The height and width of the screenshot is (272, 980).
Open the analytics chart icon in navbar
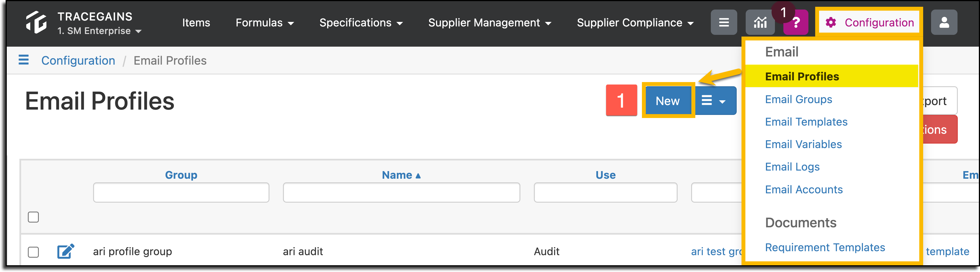point(760,22)
